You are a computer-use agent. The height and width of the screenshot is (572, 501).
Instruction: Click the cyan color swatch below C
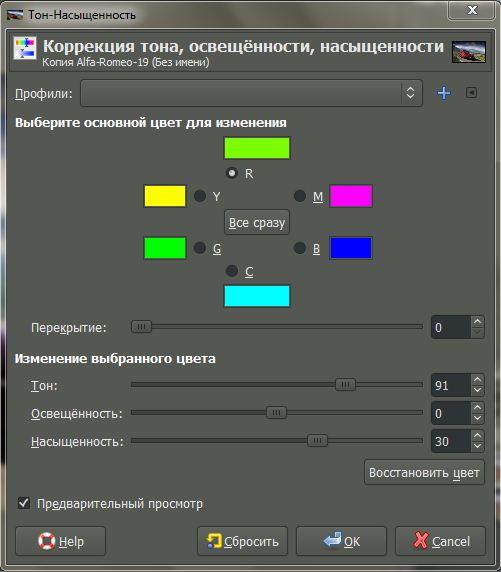257,296
